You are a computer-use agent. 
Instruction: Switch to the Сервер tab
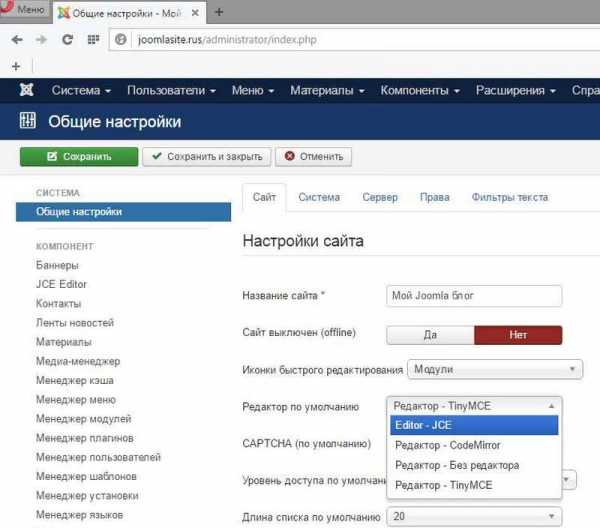[x=380, y=197]
